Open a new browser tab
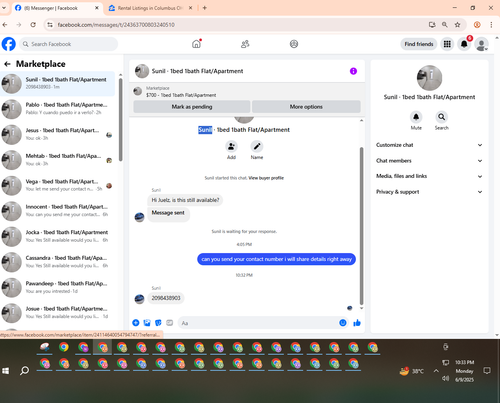Viewport: 500px width, 403px height. point(205,8)
